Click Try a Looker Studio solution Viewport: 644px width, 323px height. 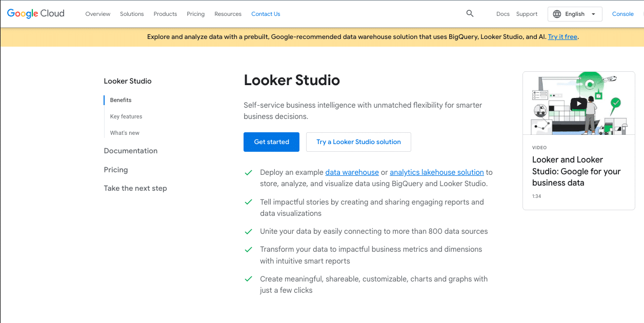pyautogui.click(x=358, y=142)
